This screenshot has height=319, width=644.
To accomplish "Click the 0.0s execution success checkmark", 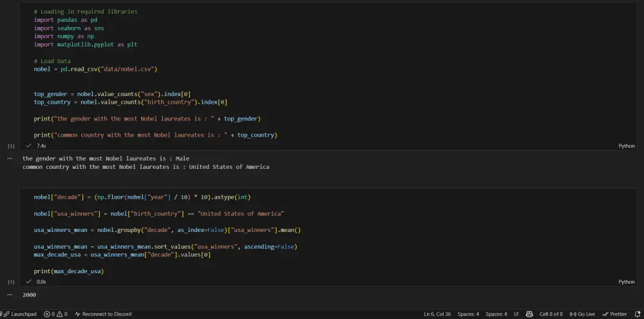I will (29, 282).
